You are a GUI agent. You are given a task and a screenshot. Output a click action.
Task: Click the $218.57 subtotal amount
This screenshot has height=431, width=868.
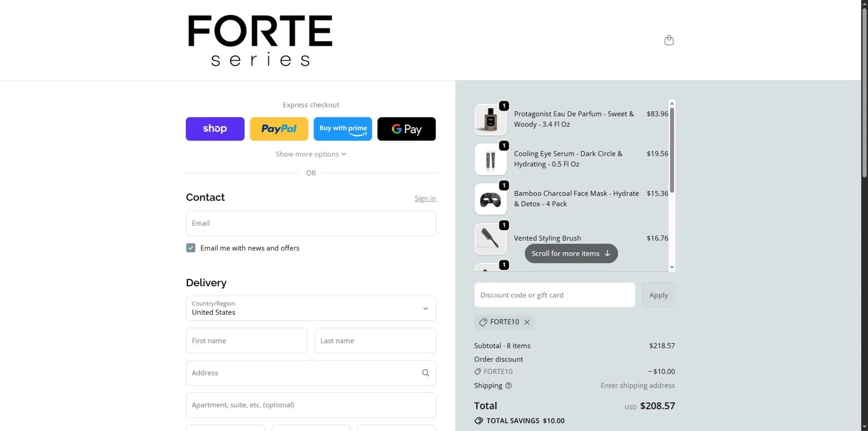[662, 346]
